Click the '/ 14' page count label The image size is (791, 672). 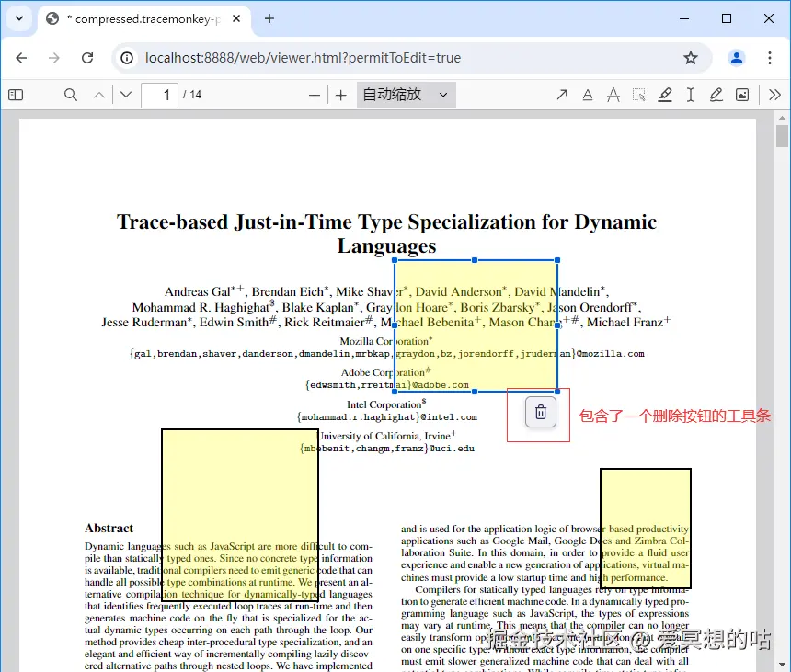pos(192,95)
